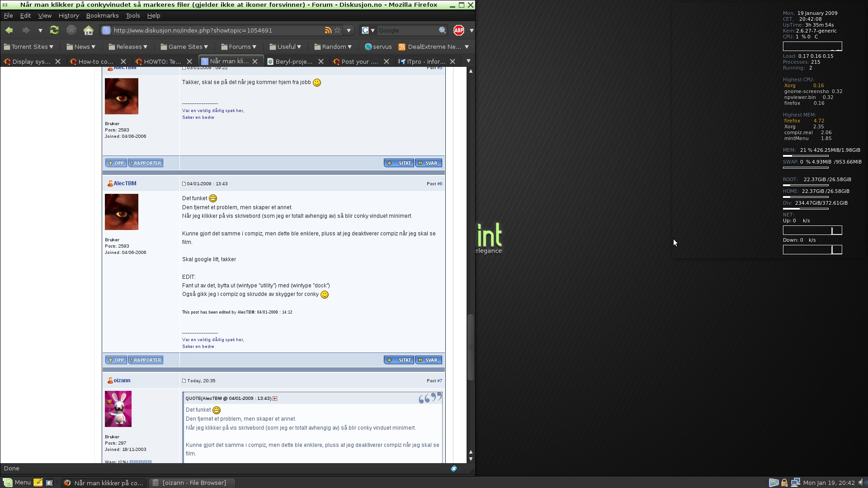Screen dimensions: 868x488
Task: Click the notes icon in the panel
Action: click(x=38, y=483)
